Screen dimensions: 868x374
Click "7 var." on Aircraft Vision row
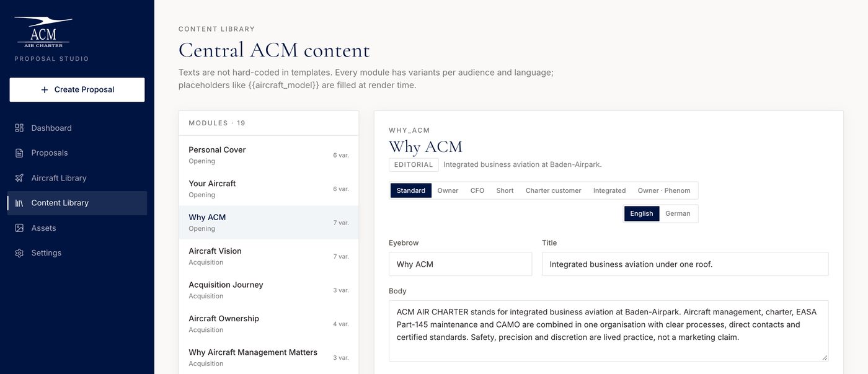click(341, 256)
